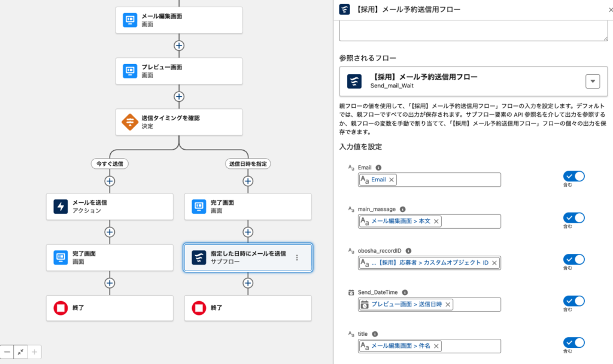Remove the Email pill from input
613x364 pixels.
click(x=392, y=180)
